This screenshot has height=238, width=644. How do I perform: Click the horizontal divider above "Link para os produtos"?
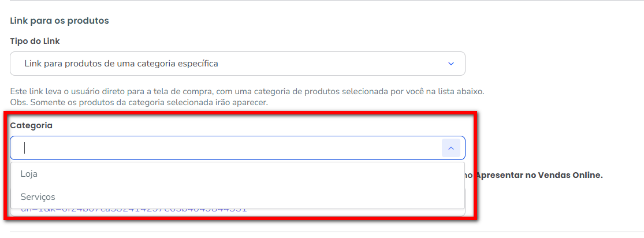323,1
